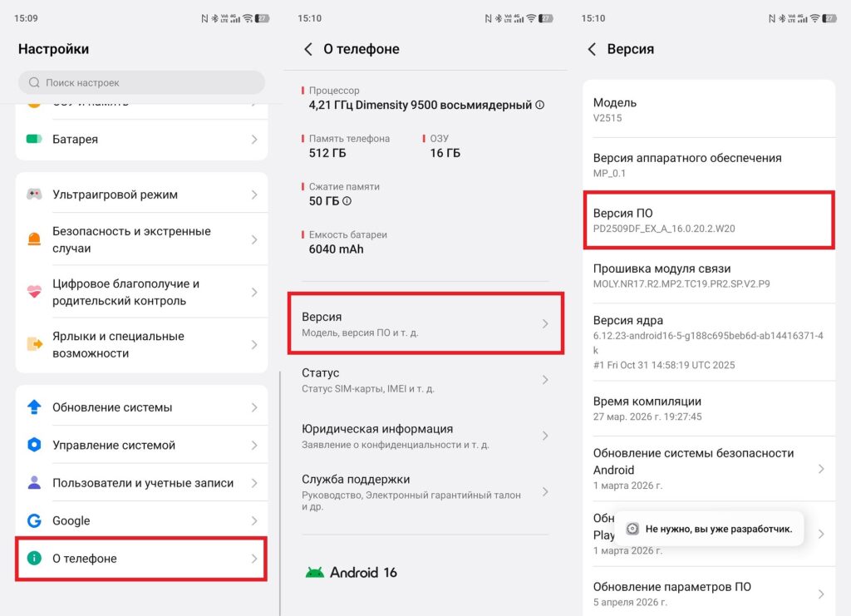Tap Версия аппаратного обеспечения row
The image size is (851, 616).
coord(709,165)
